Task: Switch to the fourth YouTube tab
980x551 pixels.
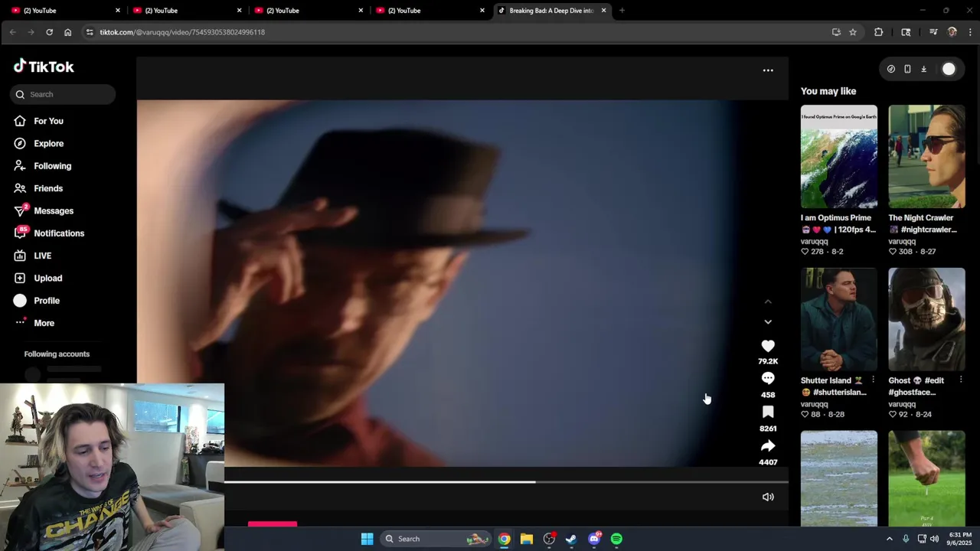Action: click(x=430, y=11)
